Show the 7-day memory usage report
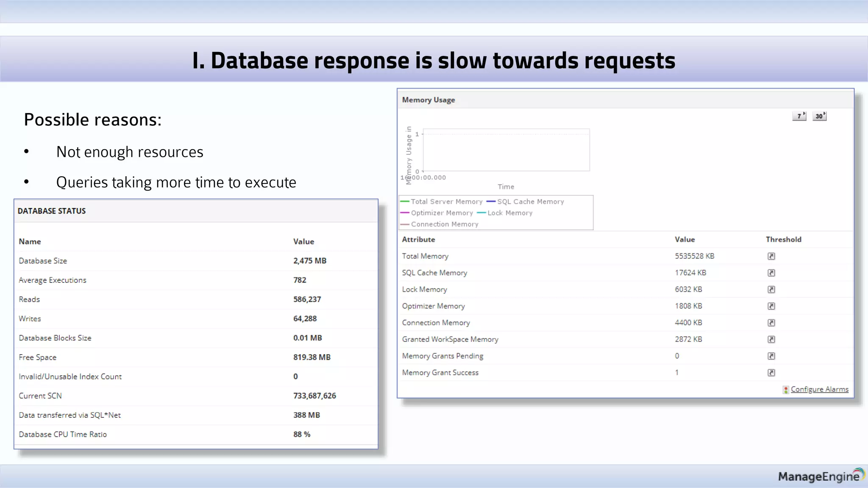This screenshot has height=488, width=868. (x=799, y=116)
